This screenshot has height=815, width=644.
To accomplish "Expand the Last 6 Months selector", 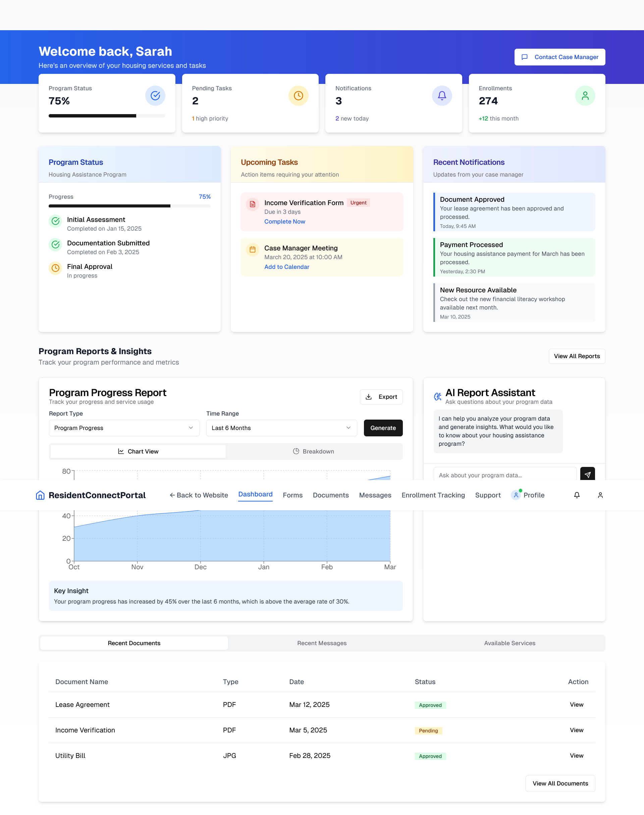I will tap(281, 428).
